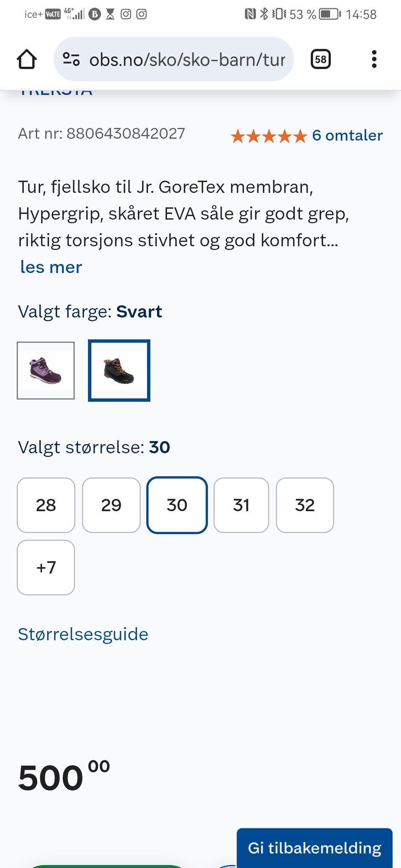This screenshot has width=401, height=868.
Task: Open the tab switcher showing 58 tabs
Action: [x=320, y=59]
